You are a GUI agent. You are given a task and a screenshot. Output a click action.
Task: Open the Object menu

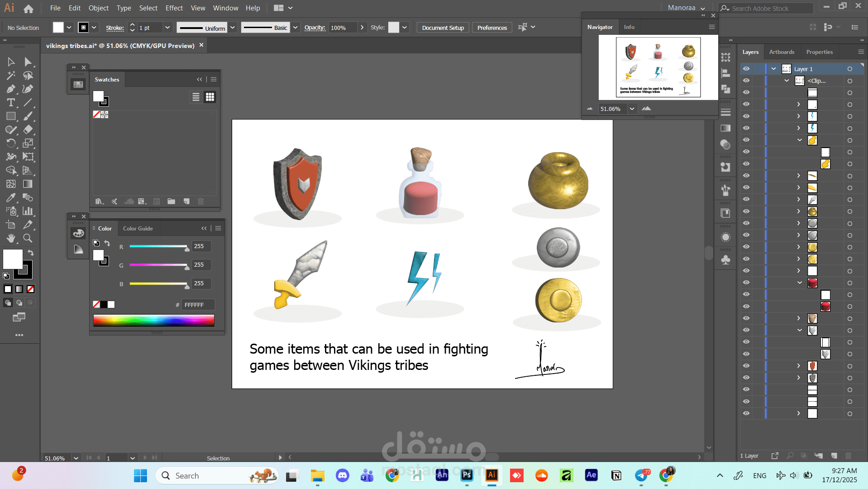click(99, 8)
